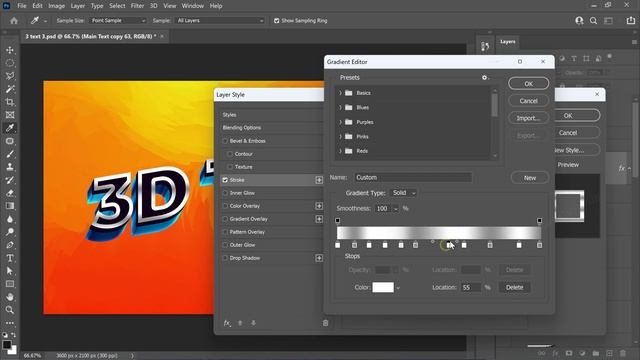
Task: Select the Gradient tool
Action: coord(10,206)
